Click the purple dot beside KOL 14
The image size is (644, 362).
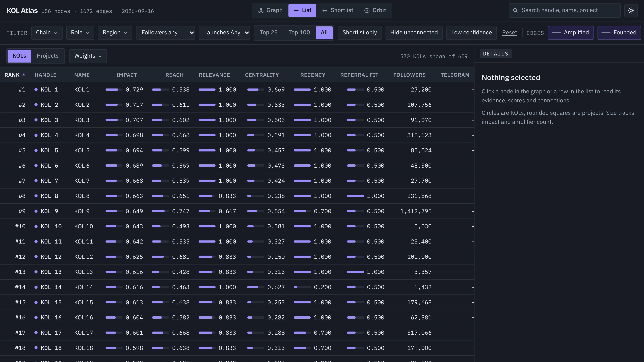(36, 287)
